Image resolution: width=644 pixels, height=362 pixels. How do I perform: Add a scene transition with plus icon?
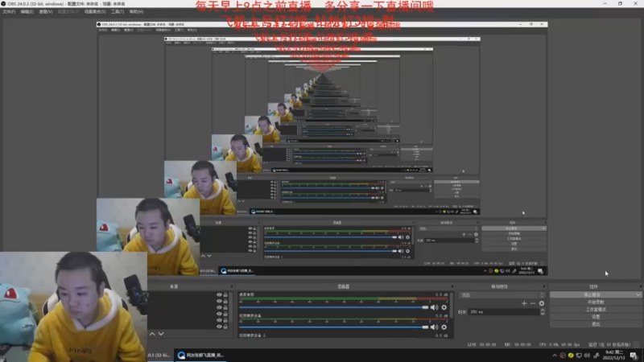point(524,303)
